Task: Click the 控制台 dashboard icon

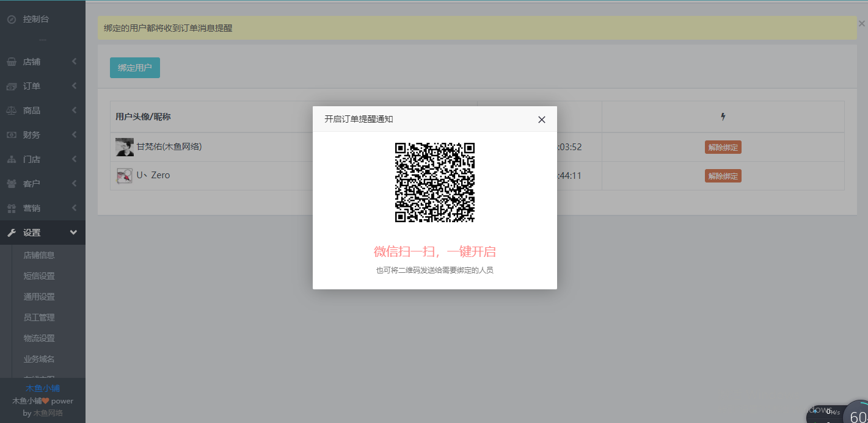Action: coord(11,20)
